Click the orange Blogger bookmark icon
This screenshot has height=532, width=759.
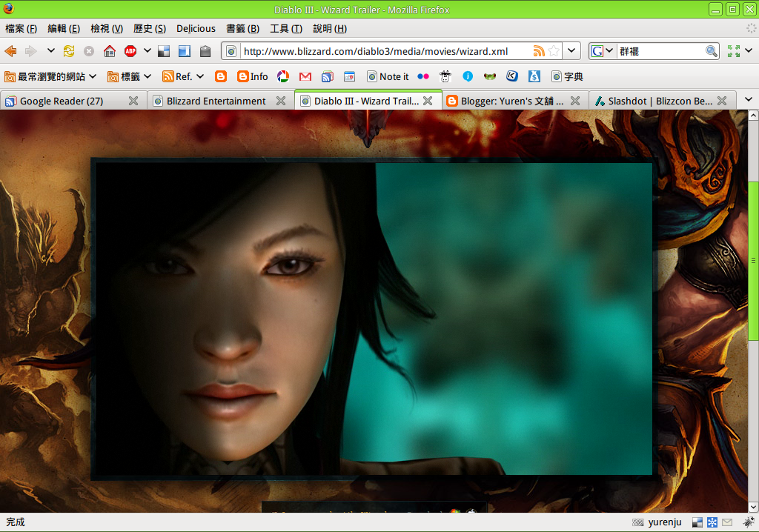221,76
